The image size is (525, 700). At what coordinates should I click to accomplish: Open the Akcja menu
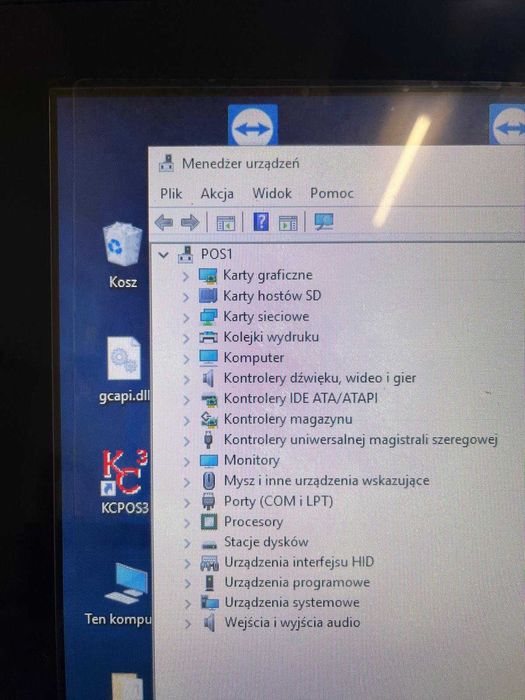(x=217, y=194)
